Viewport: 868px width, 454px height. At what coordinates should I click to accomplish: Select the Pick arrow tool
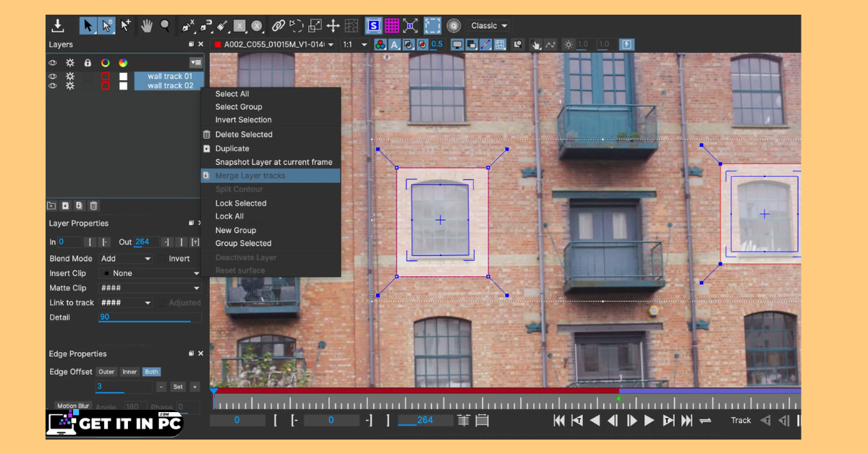88,26
